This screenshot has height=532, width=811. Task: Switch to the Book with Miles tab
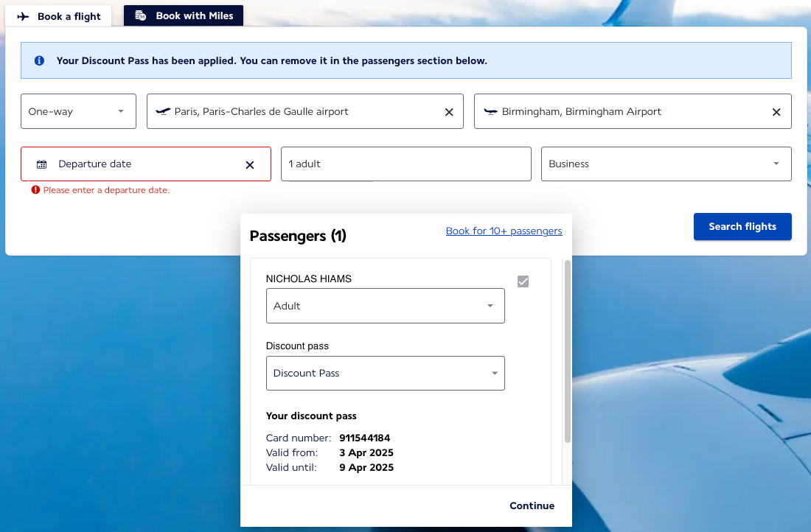click(x=184, y=15)
